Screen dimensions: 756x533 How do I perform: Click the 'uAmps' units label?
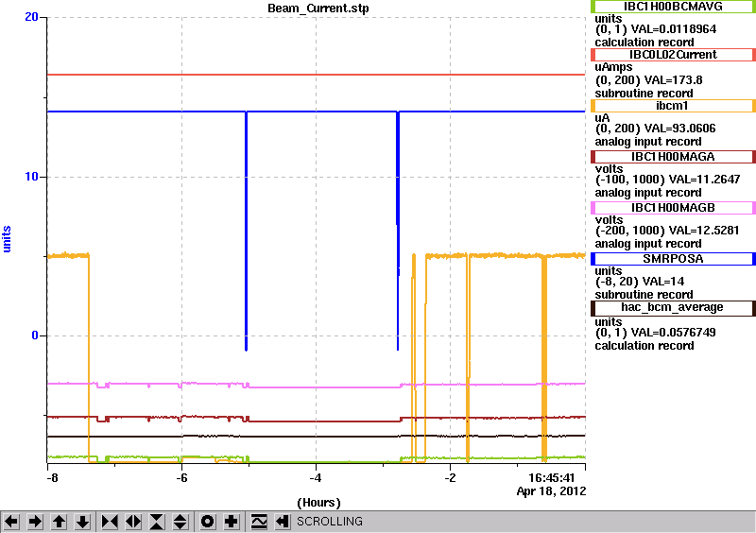[613, 67]
